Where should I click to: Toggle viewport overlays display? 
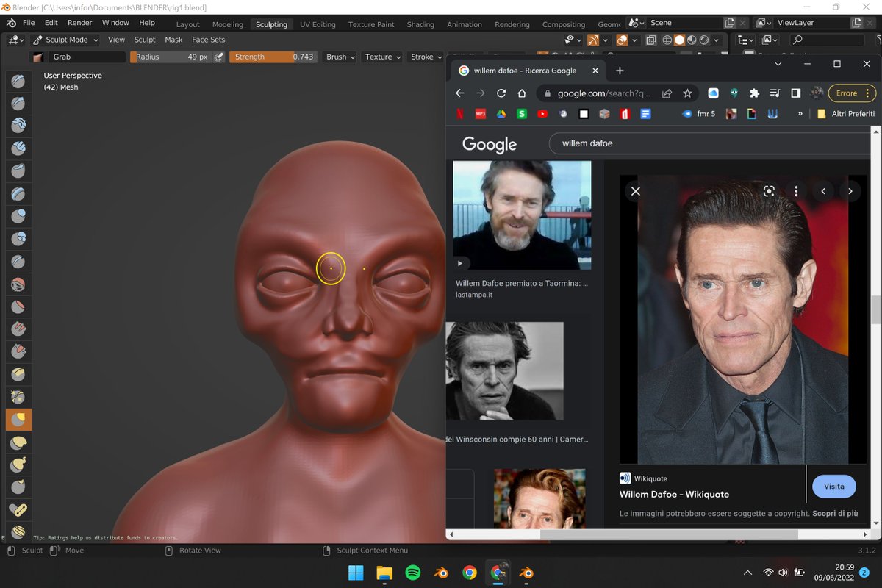pos(622,40)
